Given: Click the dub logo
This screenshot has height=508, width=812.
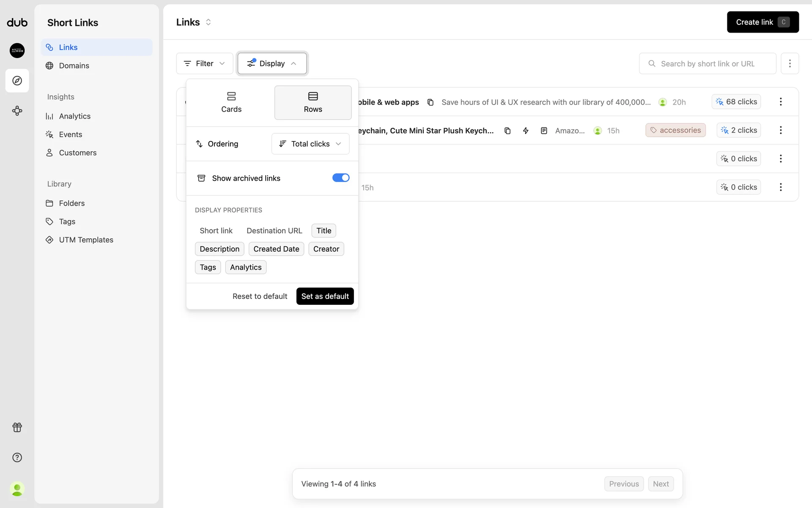Looking at the screenshot, I should (17, 22).
